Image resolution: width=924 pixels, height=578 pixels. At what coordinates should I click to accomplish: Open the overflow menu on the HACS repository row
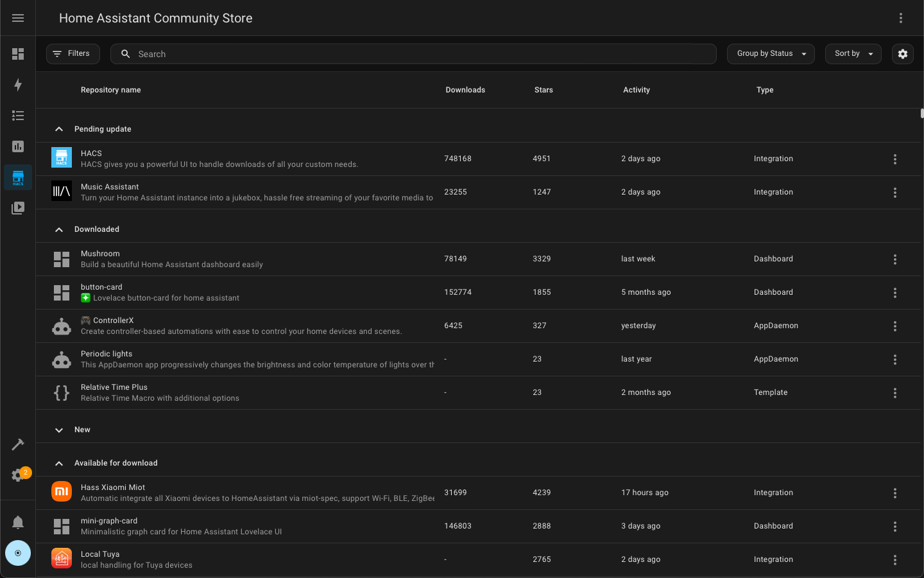coord(895,159)
